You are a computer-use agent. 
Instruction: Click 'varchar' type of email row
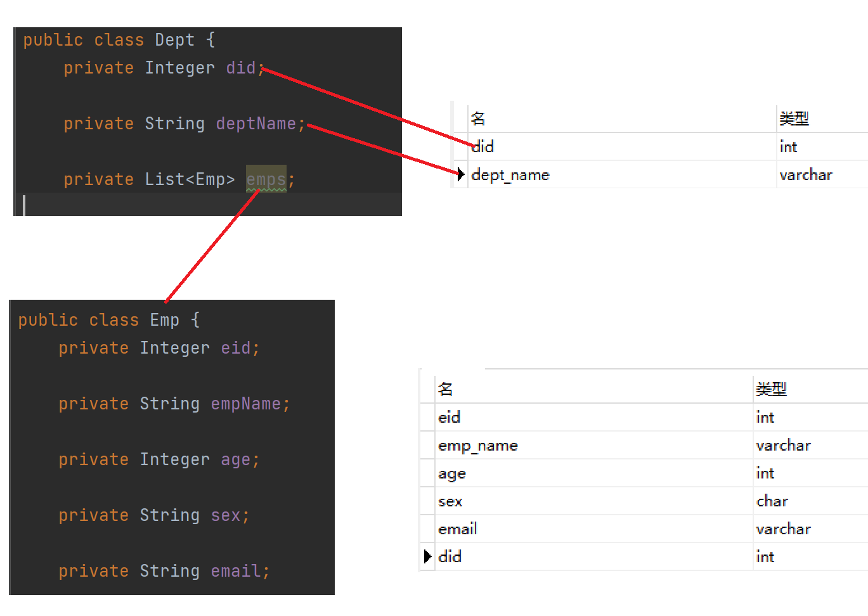tap(784, 529)
